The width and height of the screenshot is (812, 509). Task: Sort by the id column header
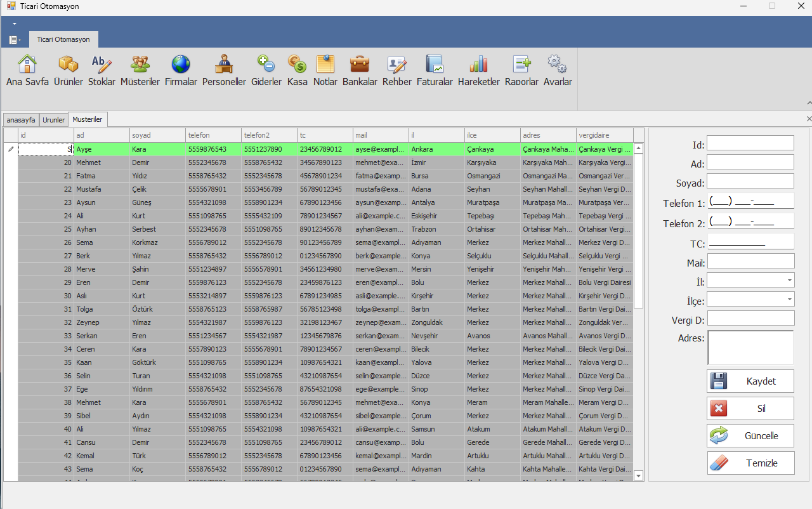pos(46,135)
